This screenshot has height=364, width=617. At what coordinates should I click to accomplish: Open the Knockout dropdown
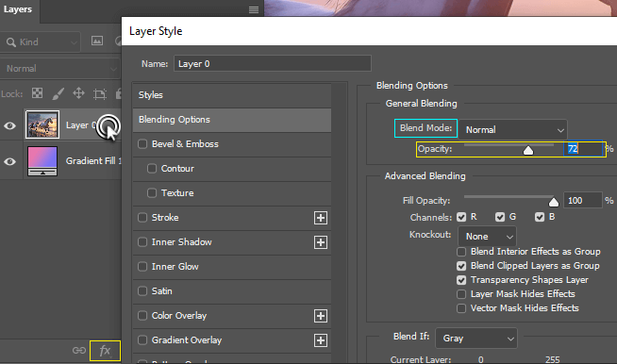(x=487, y=237)
